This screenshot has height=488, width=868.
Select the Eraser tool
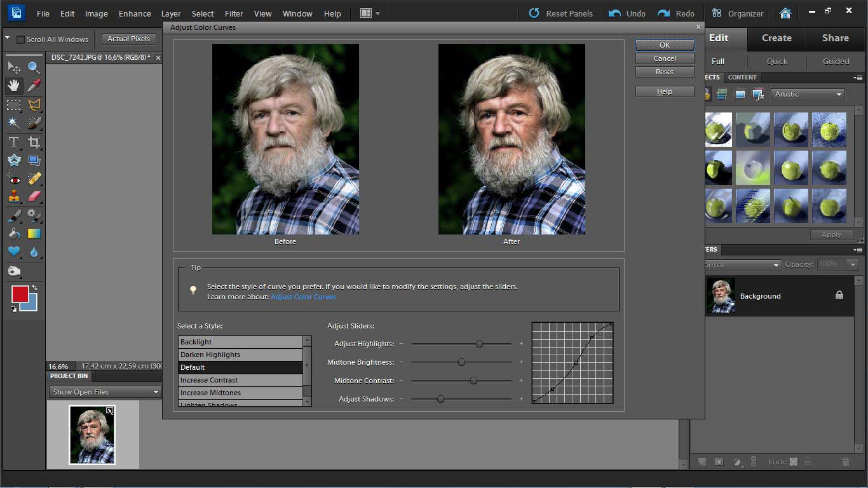34,197
